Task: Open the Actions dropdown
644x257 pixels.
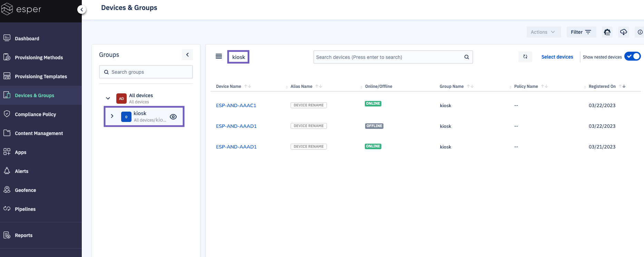Action: (543, 32)
